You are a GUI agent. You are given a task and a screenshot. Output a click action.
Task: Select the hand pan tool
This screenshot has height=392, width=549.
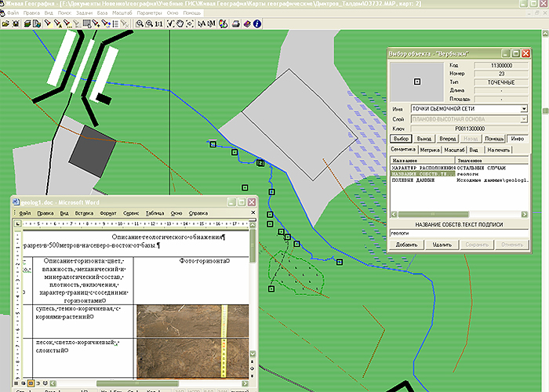pos(180,24)
